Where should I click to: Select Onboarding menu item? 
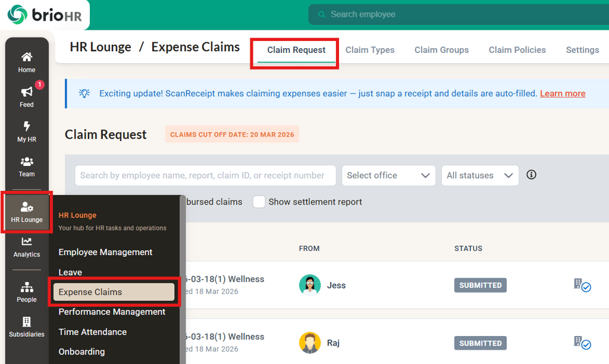click(81, 352)
